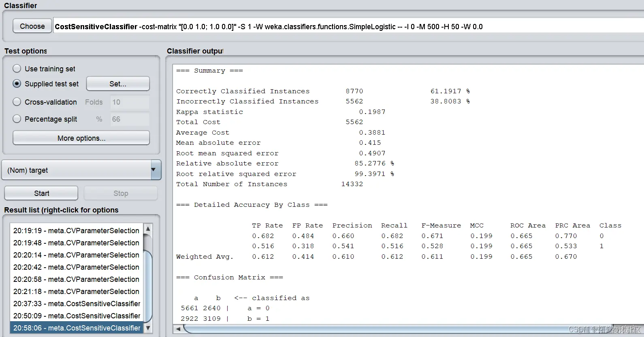
Task: Click the CostSensitiveClassifier configuration text field
Action: pos(348,27)
